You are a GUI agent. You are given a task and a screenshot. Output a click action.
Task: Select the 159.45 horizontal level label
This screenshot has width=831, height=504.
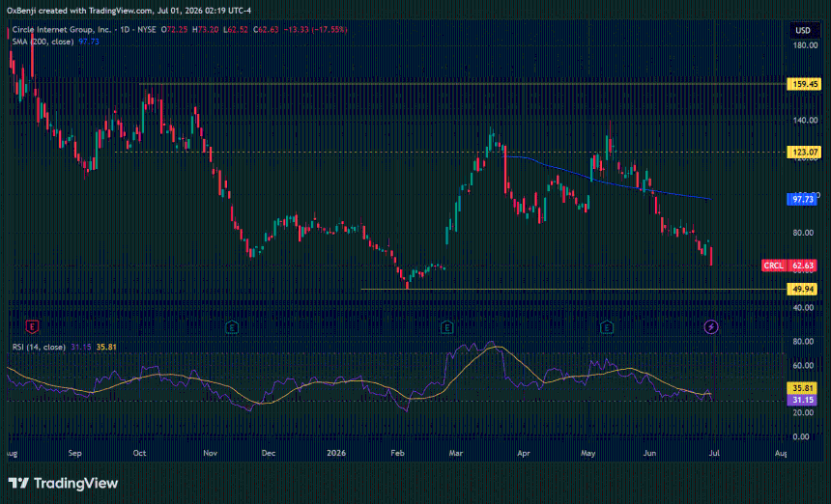[802, 84]
